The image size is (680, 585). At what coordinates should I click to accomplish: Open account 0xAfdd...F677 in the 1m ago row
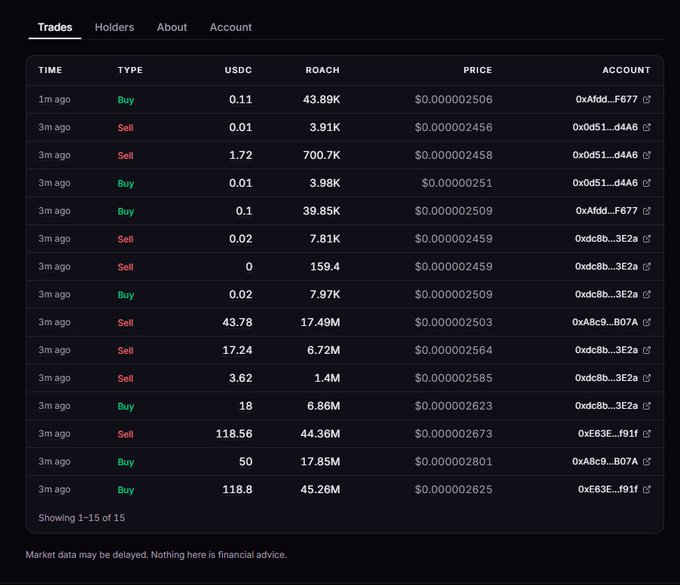coord(607,99)
